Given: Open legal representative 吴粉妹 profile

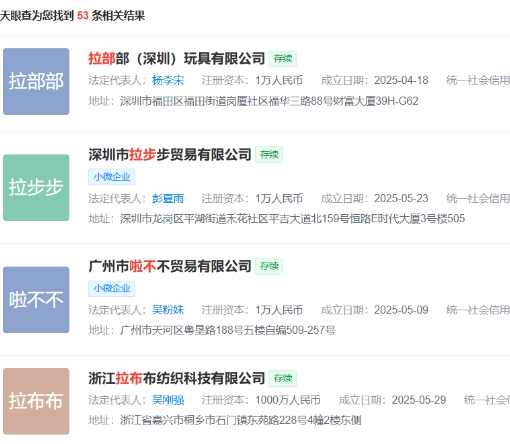Looking at the screenshot, I should 168,310.
